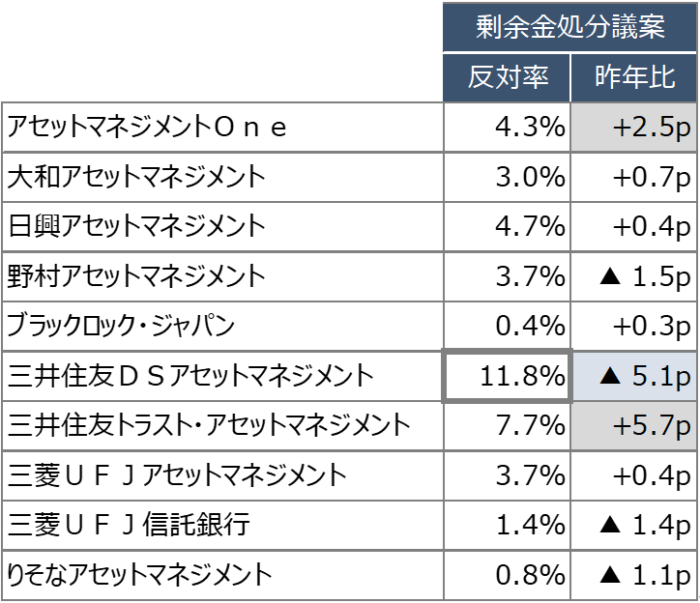
Task: Click the 剰余金処分議案 header cell
Action: (570, 27)
